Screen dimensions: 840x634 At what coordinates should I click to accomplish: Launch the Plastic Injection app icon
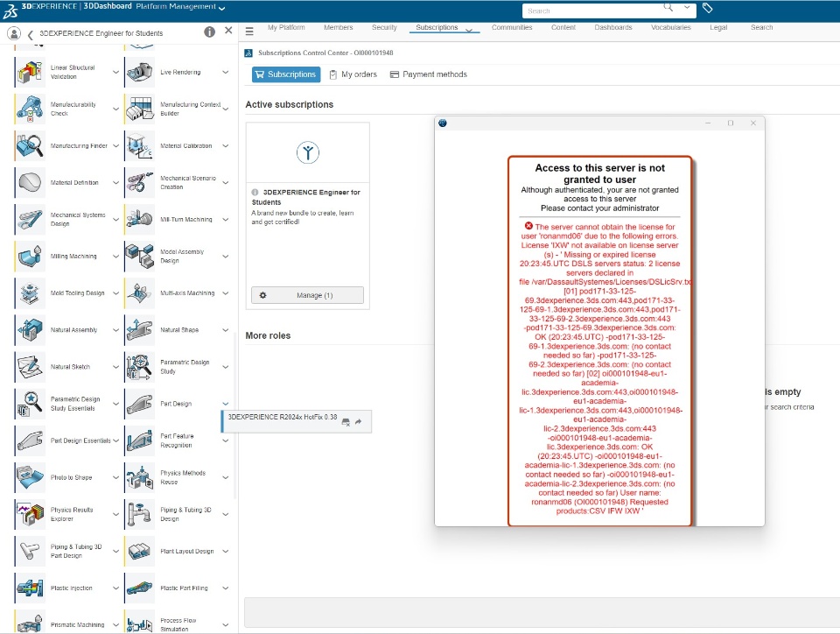click(31, 588)
